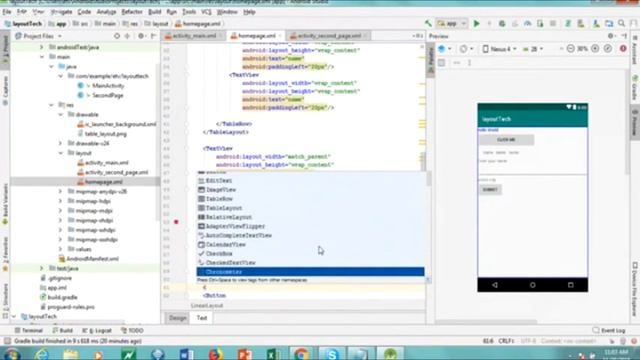Open the Nexus 4 device dropdown
This screenshot has height=360, width=640.
(x=500, y=49)
